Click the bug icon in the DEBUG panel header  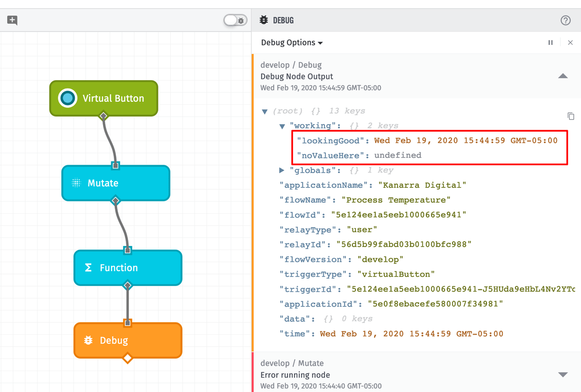264,20
